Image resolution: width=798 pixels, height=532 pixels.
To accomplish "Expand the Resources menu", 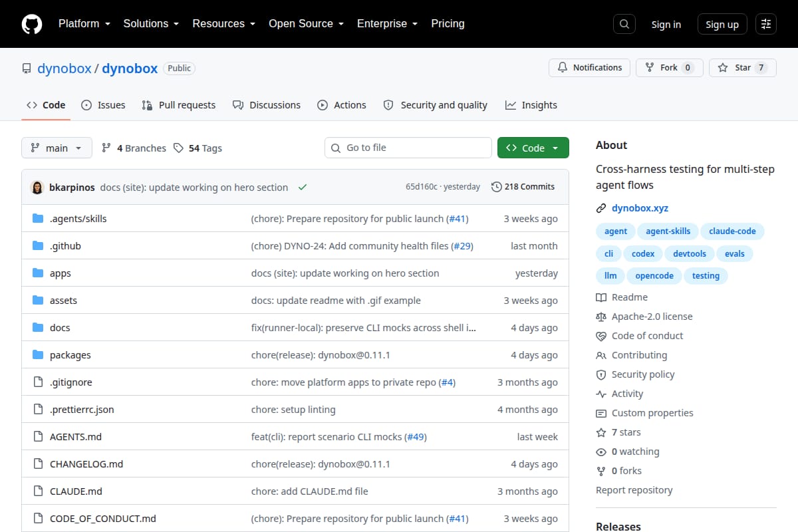I will [223, 23].
